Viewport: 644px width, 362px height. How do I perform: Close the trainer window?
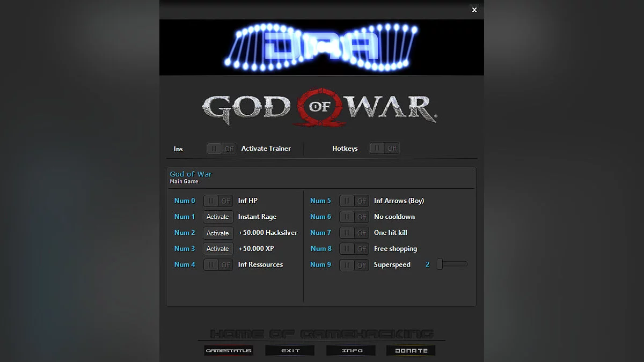(474, 10)
